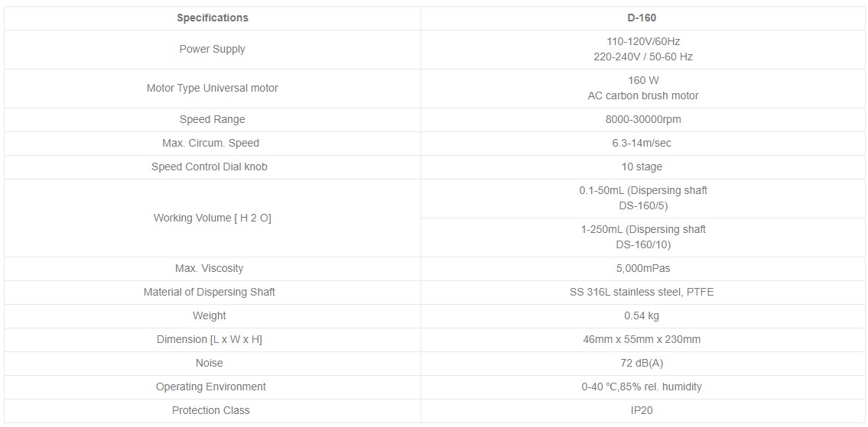Select the Speed Range label
This screenshot has width=868, height=427.
(212, 119)
